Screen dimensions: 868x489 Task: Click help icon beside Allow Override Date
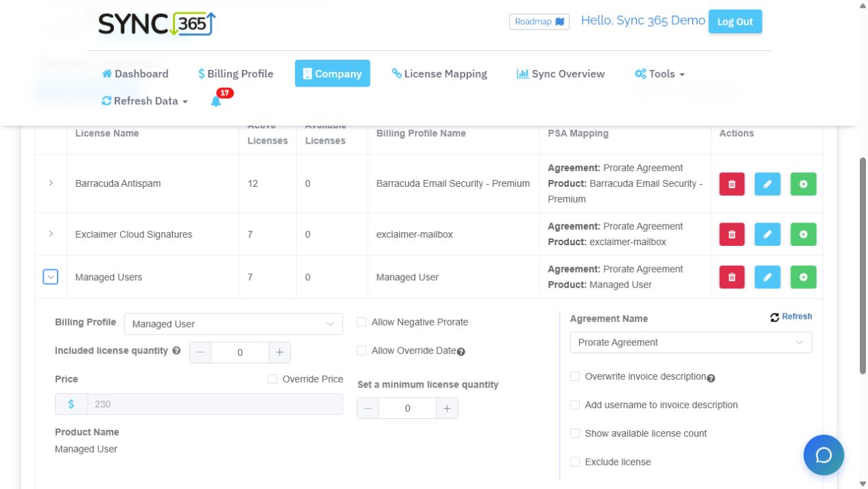(x=461, y=352)
